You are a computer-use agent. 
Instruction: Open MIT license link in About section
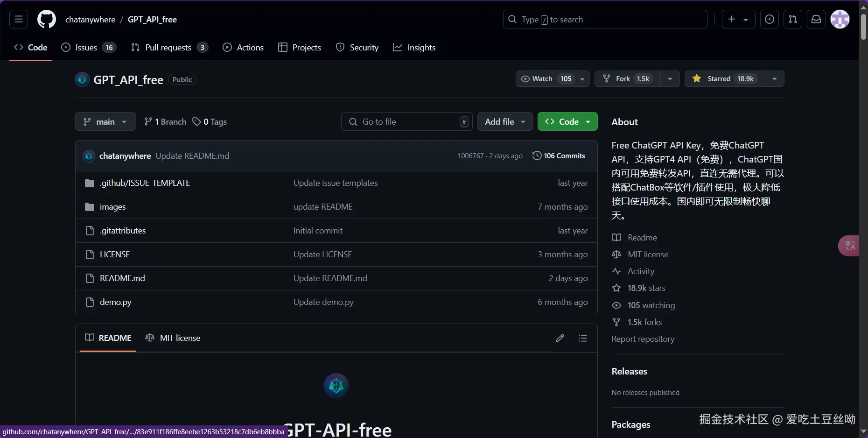[x=640, y=254]
